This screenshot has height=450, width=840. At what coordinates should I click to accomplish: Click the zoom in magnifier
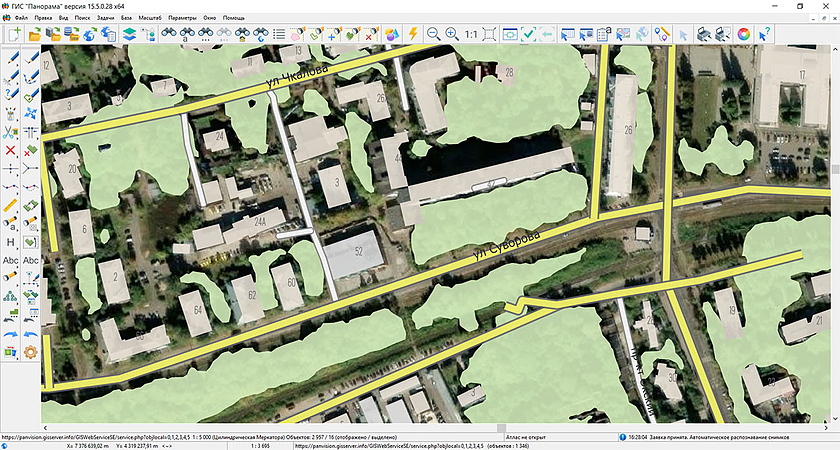451,33
